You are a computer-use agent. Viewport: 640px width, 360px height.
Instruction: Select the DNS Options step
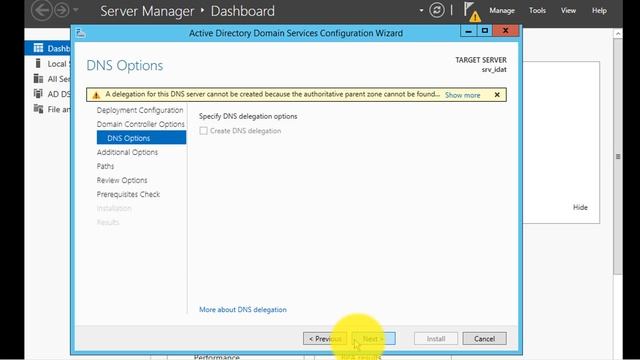click(x=141, y=138)
